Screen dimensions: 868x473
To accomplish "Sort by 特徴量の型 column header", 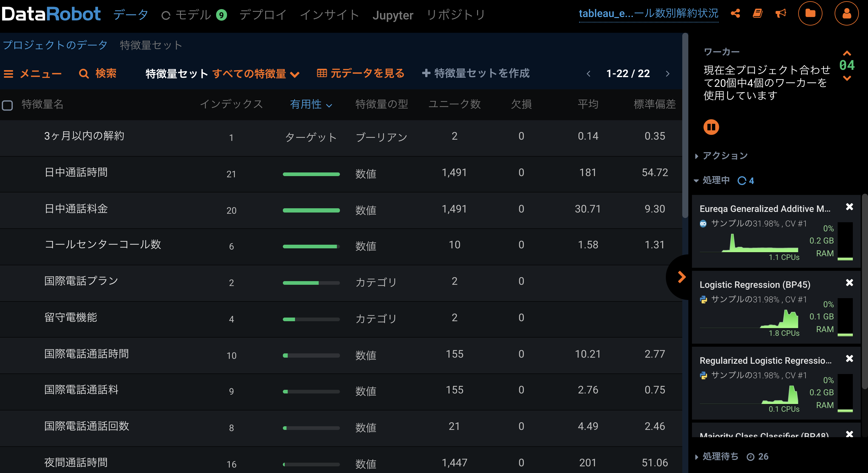I will coord(381,104).
